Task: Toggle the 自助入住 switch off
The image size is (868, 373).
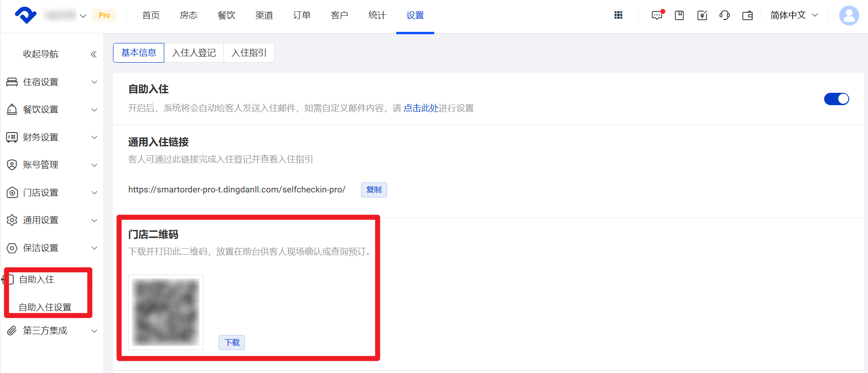Action: [x=836, y=99]
